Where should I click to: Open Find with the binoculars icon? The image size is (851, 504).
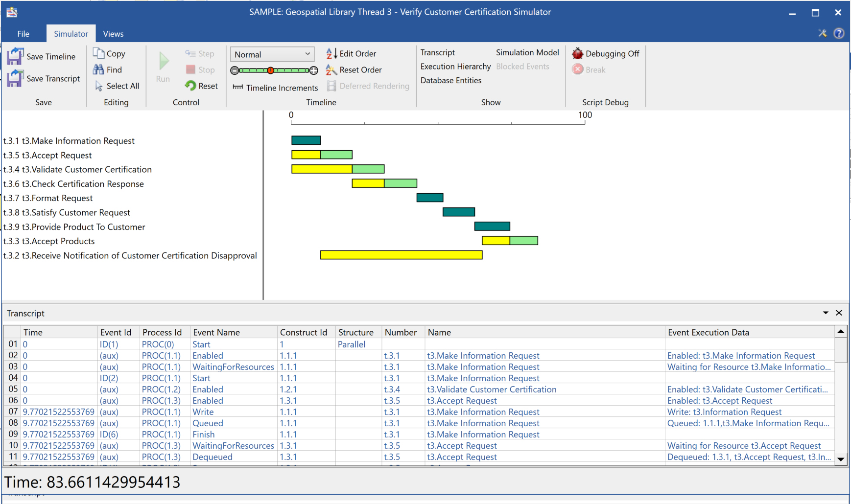(98, 69)
